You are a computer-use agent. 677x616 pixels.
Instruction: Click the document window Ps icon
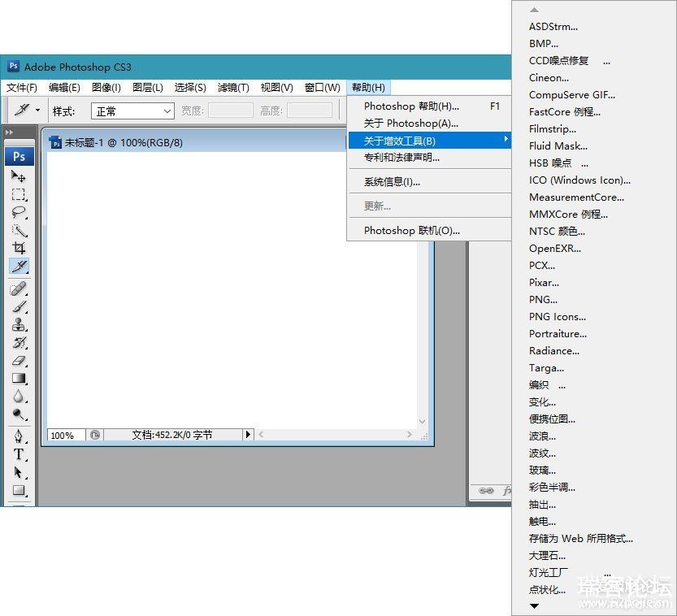click(x=55, y=142)
